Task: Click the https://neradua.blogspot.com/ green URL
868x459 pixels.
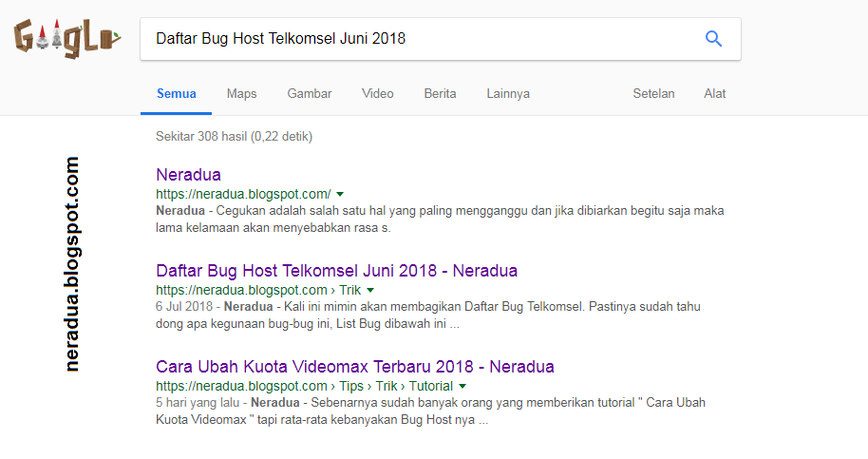Action: click(x=243, y=195)
